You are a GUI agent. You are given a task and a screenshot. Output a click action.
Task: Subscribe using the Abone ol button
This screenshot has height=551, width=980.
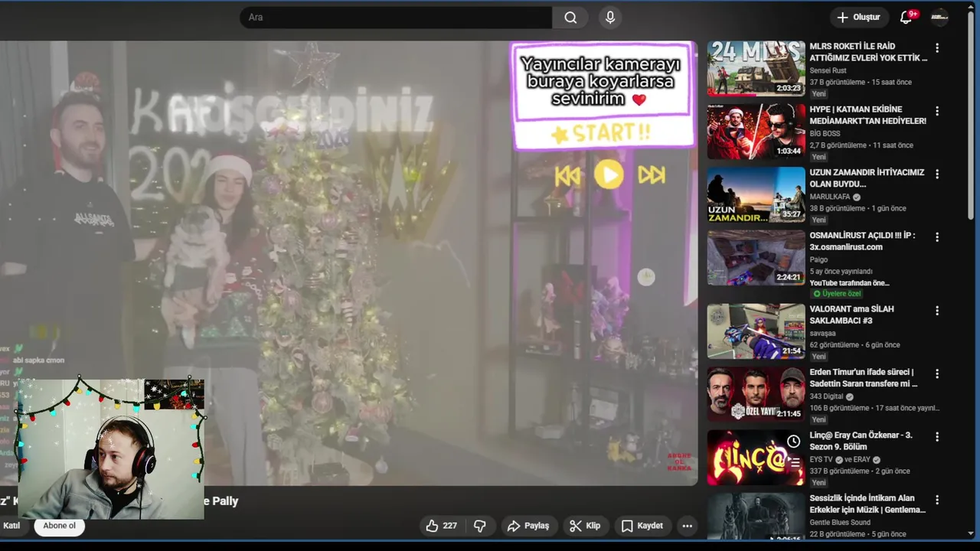(60, 526)
